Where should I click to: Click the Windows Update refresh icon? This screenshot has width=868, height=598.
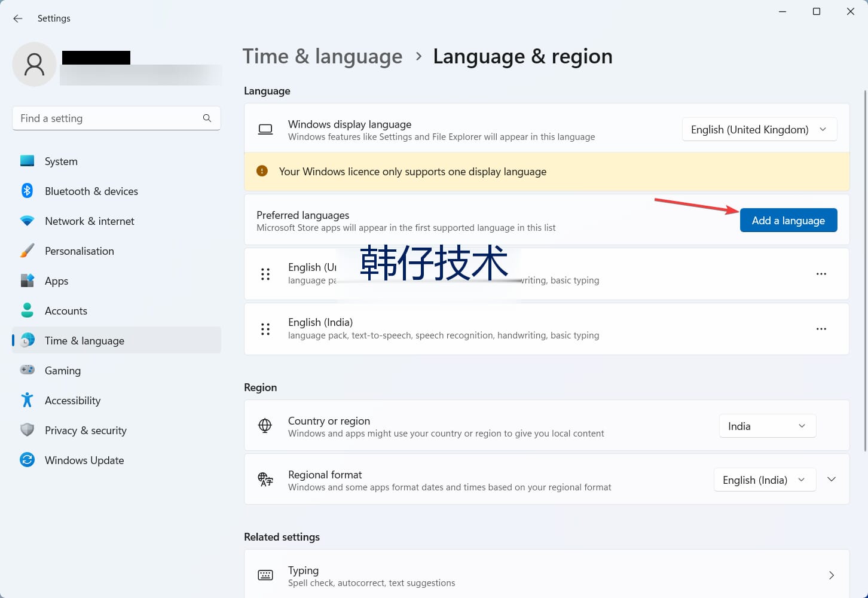pos(27,459)
